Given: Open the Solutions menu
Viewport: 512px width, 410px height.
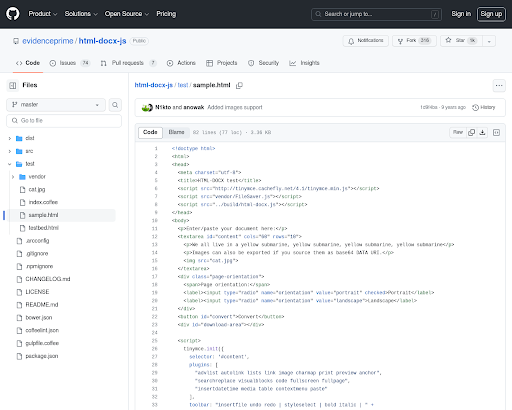Looking at the screenshot, I should pos(81,14).
